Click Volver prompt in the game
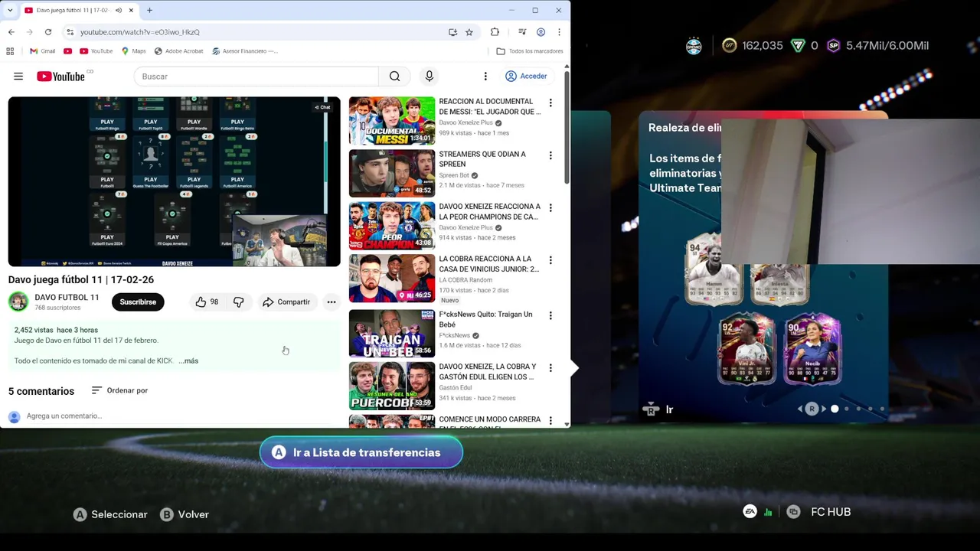Screen dimensions: 980x551 point(185,514)
